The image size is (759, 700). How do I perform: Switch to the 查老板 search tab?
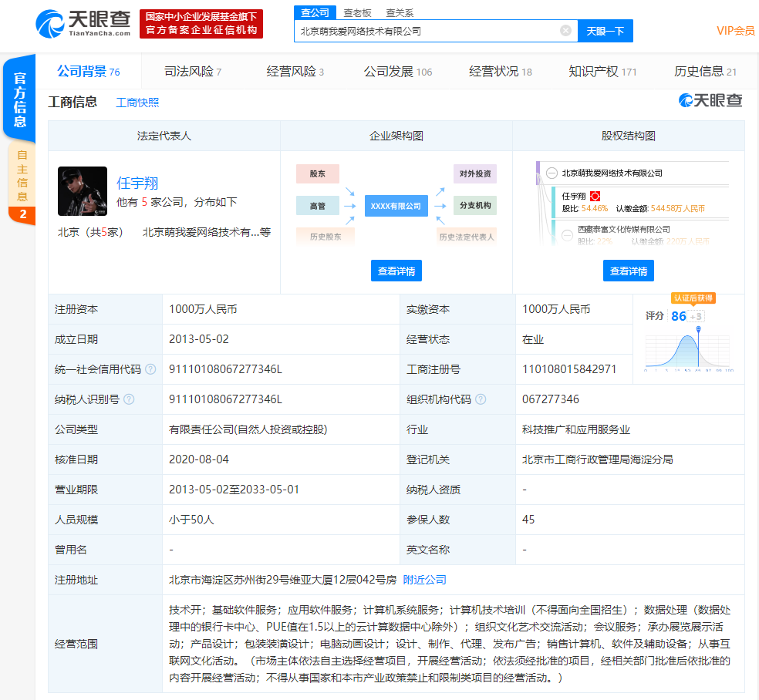357,13
